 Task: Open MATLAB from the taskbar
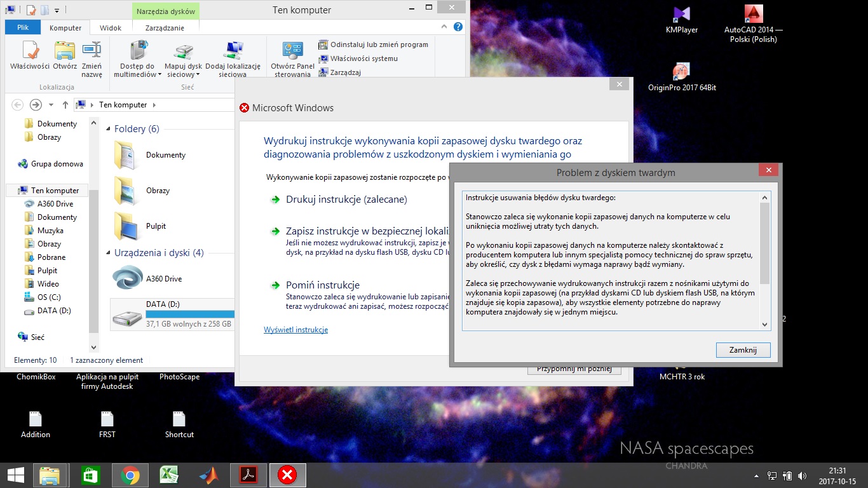coord(208,475)
